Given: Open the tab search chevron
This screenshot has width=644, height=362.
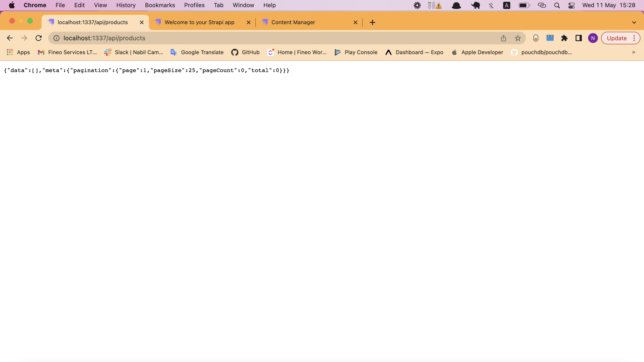Looking at the screenshot, I should (634, 22).
